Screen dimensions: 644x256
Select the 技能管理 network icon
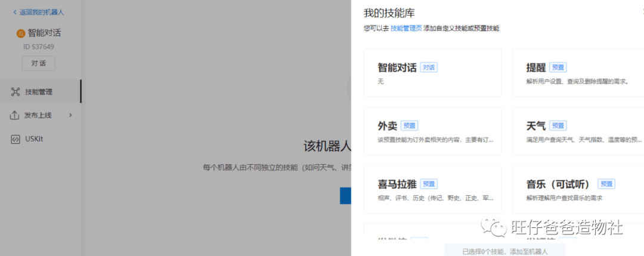point(15,92)
